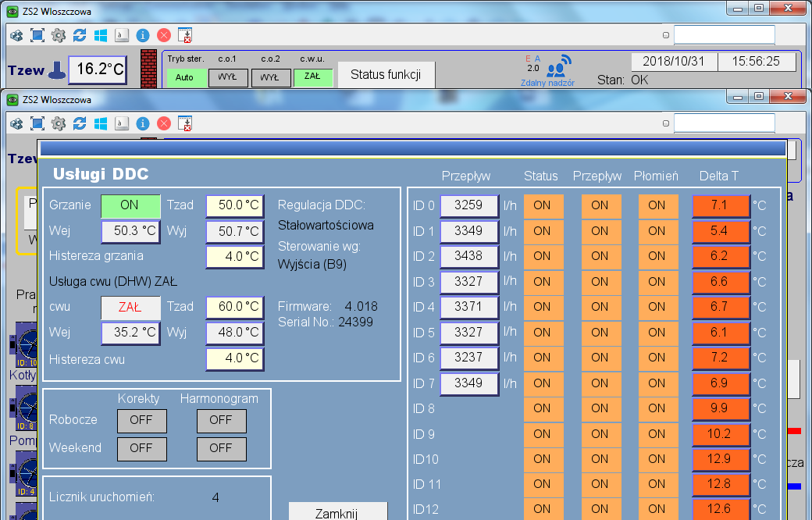Click search field in the Status funkcji window toolbar
Image resolution: width=812 pixels, height=520 pixels.
(x=724, y=35)
